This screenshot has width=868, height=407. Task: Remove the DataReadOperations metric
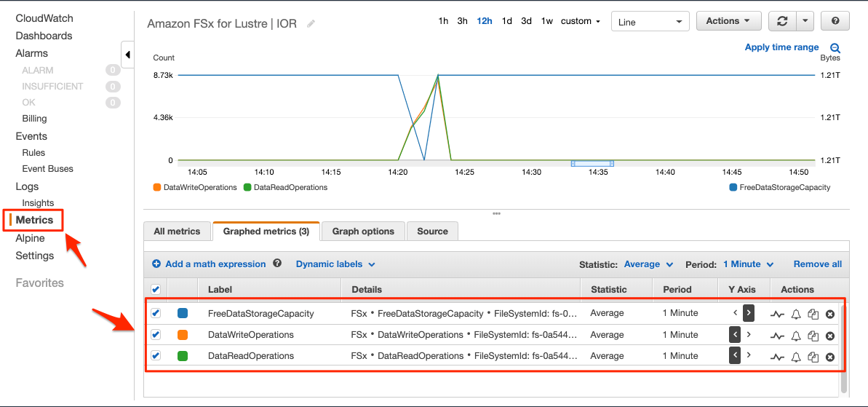(830, 357)
